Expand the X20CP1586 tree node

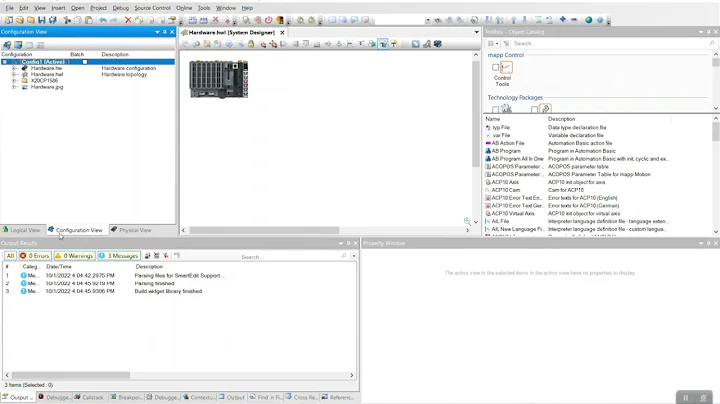pyautogui.click(x=14, y=81)
